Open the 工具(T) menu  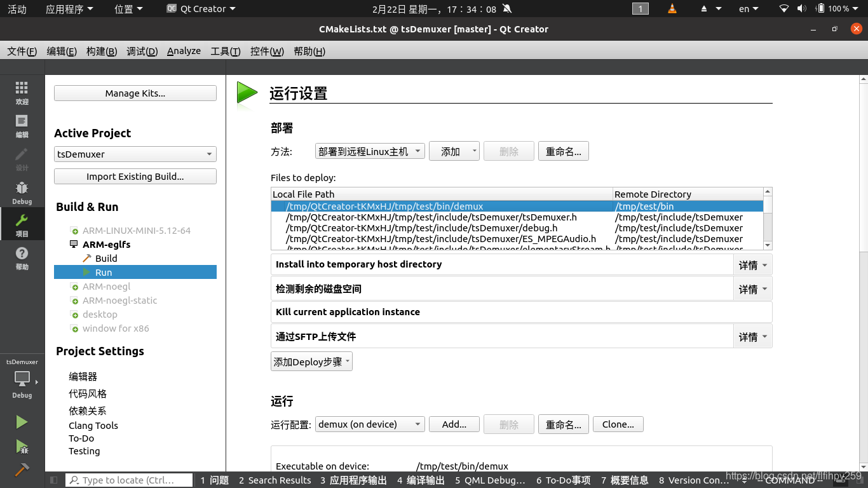(x=226, y=51)
